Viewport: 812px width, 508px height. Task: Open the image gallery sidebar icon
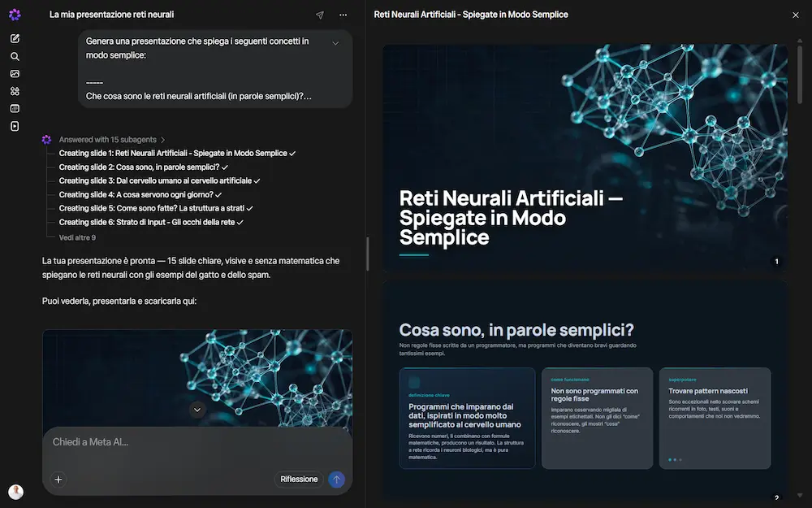[x=15, y=74]
